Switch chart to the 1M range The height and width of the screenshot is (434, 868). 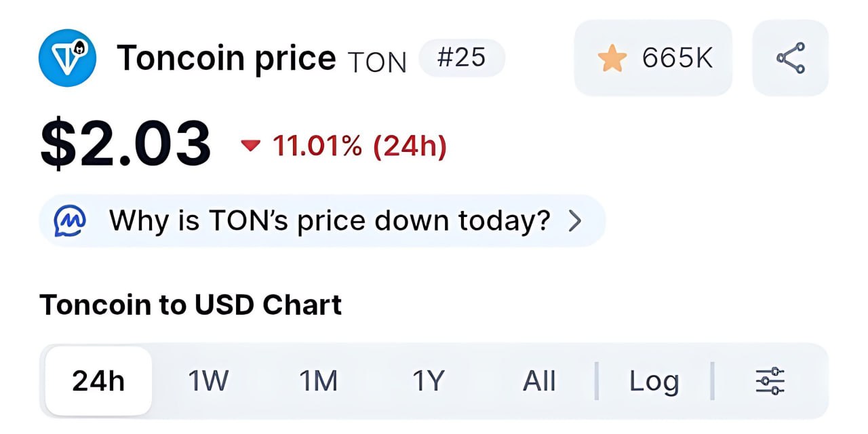(318, 381)
